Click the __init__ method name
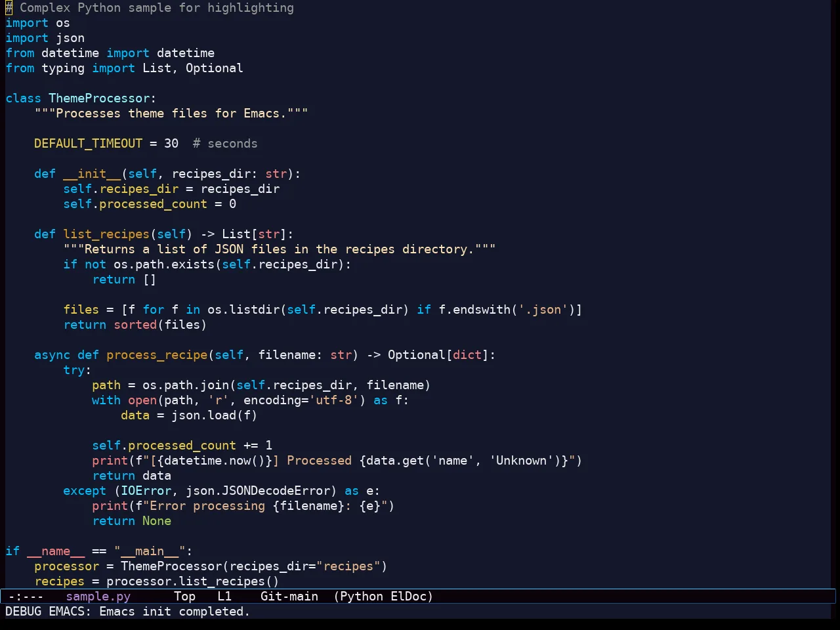 92,174
